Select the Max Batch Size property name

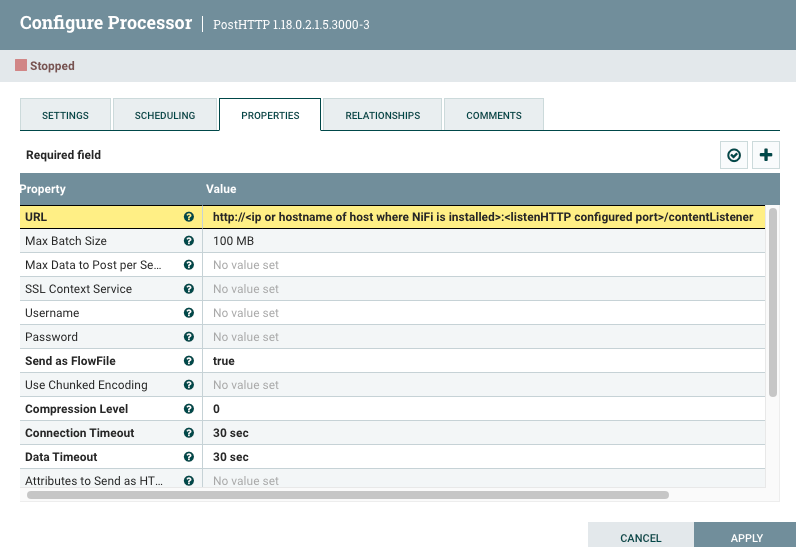tap(66, 241)
